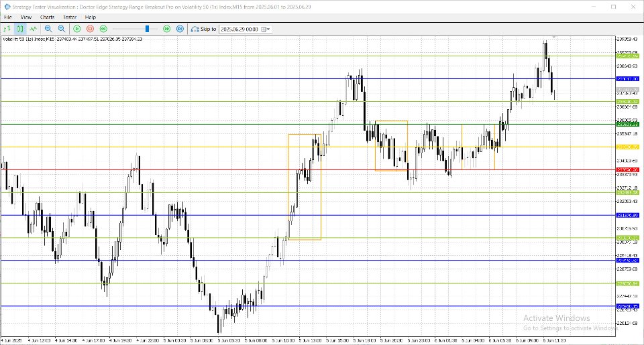
Task: Click the blue step-forward button
Action: point(180,29)
